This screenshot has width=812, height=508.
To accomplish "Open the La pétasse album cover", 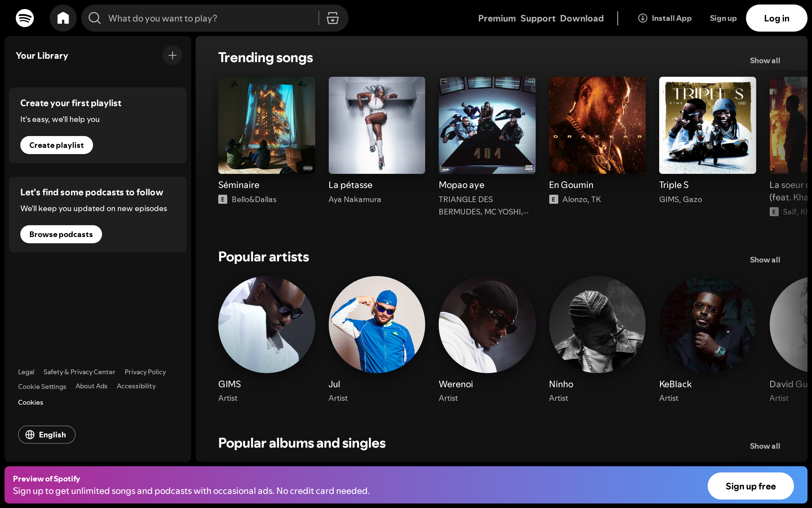I will coord(377,125).
